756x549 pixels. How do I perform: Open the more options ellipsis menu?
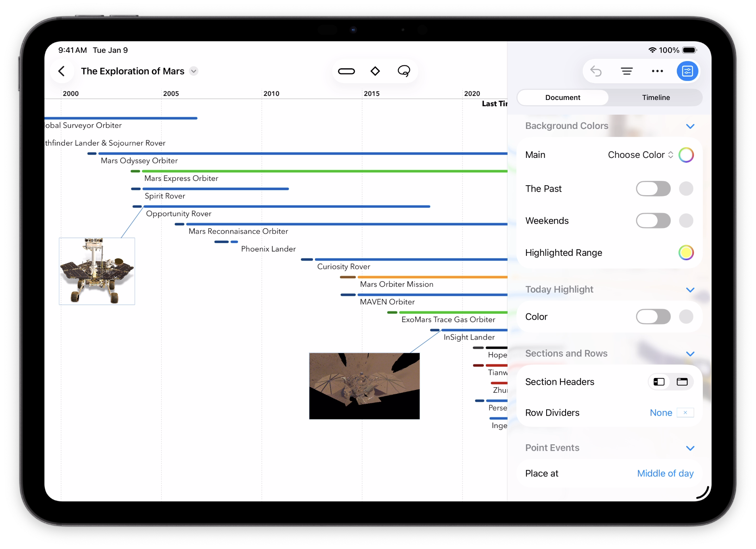[x=657, y=71]
